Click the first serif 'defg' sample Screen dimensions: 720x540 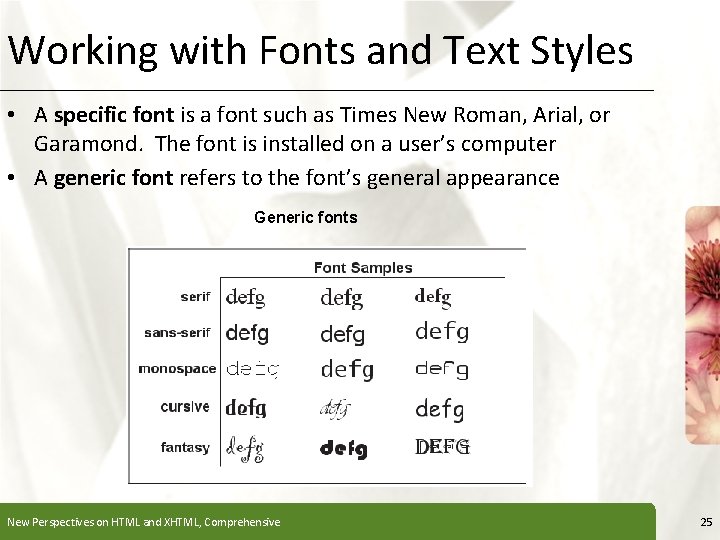(x=246, y=298)
